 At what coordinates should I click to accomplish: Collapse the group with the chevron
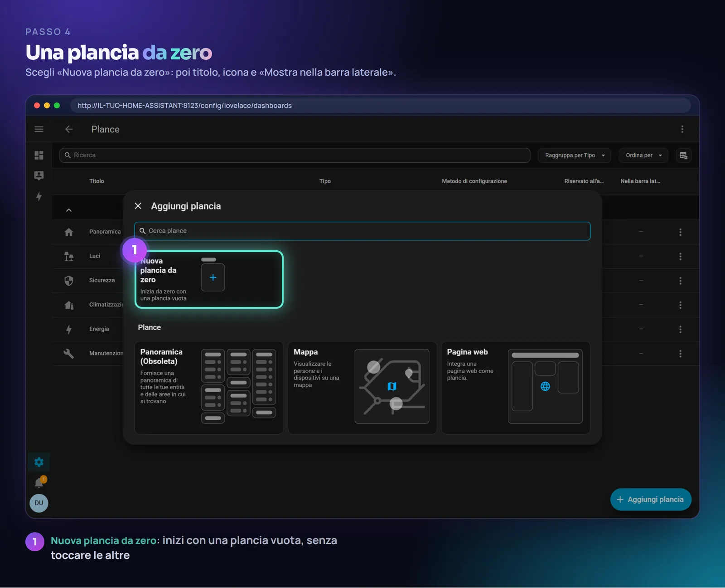pos(69,210)
